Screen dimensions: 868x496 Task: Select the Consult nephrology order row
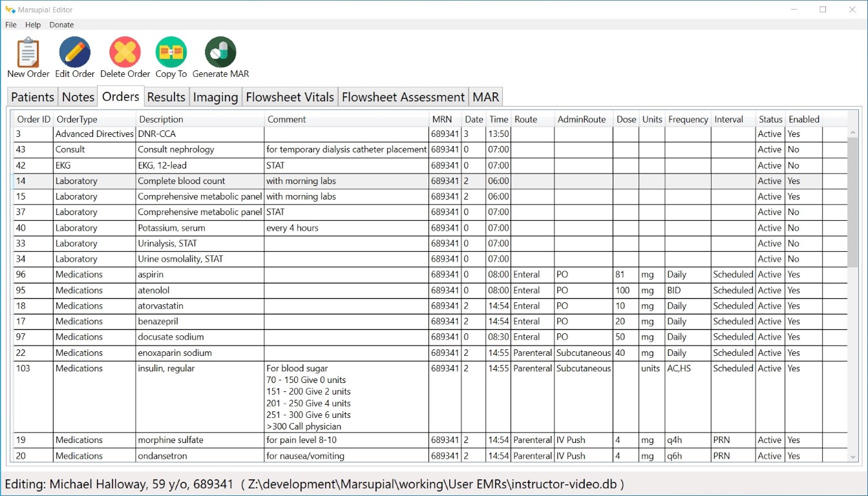coord(430,150)
